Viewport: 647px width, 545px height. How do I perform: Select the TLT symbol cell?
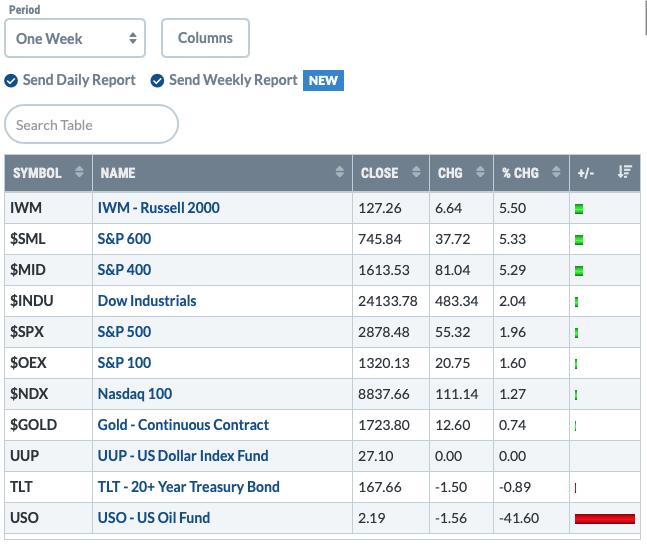pos(48,487)
